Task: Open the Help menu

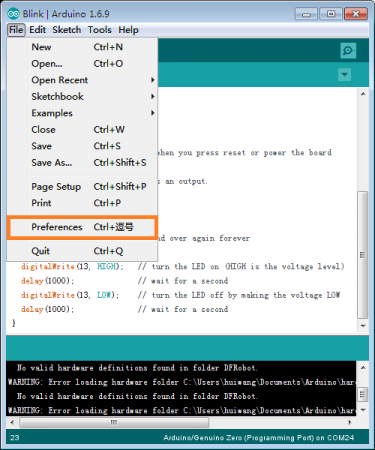Action: click(x=128, y=30)
